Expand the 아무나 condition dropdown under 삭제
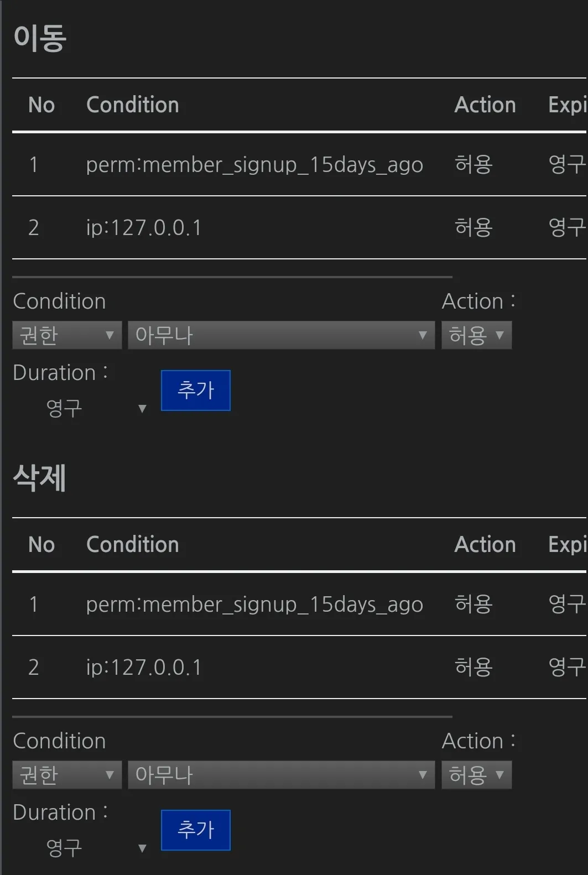The width and height of the screenshot is (588, 875). (x=281, y=775)
